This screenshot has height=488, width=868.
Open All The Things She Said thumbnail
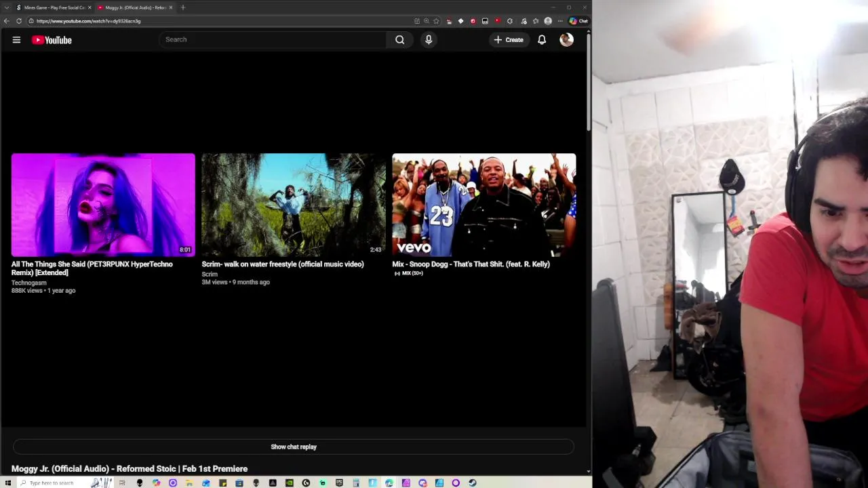click(103, 205)
